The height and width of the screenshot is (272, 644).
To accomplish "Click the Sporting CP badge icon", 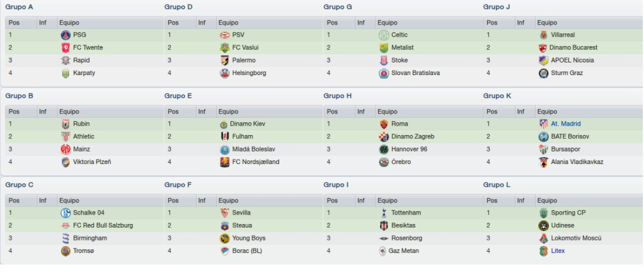I will coord(544,213).
